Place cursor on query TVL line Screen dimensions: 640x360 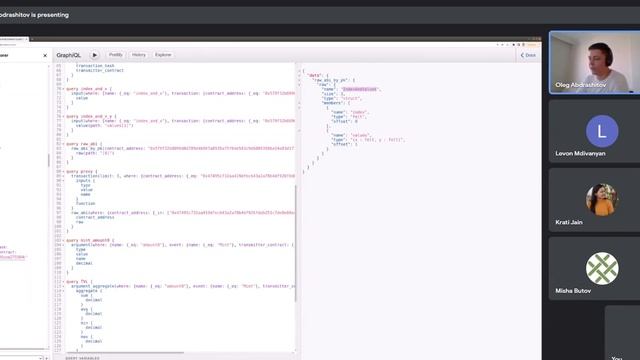[x=79, y=282]
